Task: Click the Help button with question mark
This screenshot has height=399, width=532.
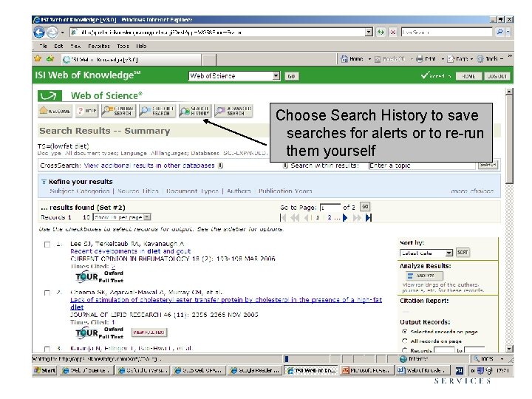Action: [x=87, y=111]
